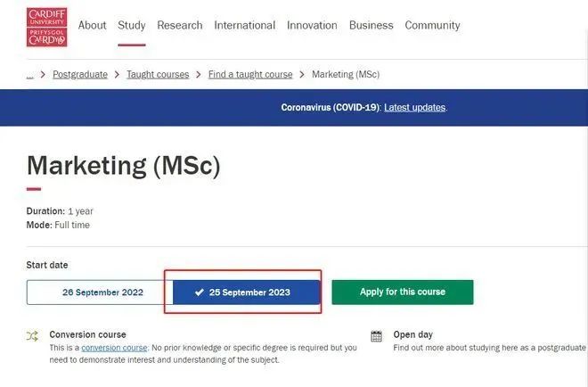Select the 26 September 2022 start date
This screenshot has width=588, height=387.
point(97,292)
